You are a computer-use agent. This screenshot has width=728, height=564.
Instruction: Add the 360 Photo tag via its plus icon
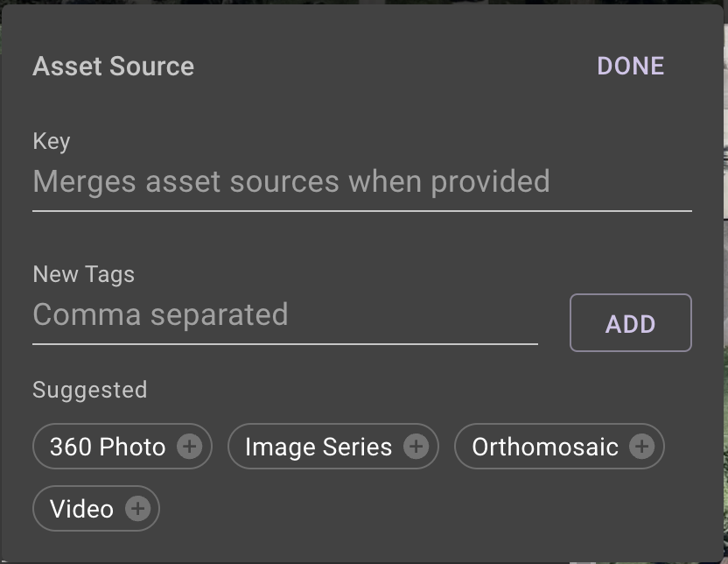190,447
